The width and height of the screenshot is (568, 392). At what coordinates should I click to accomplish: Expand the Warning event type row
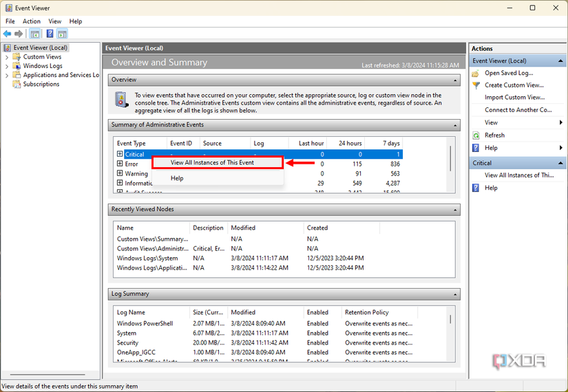click(x=120, y=174)
